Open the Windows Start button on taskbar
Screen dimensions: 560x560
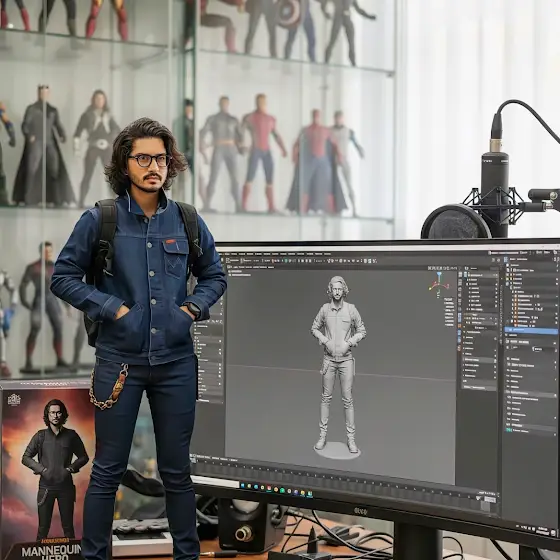pyautogui.click(x=243, y=486)
